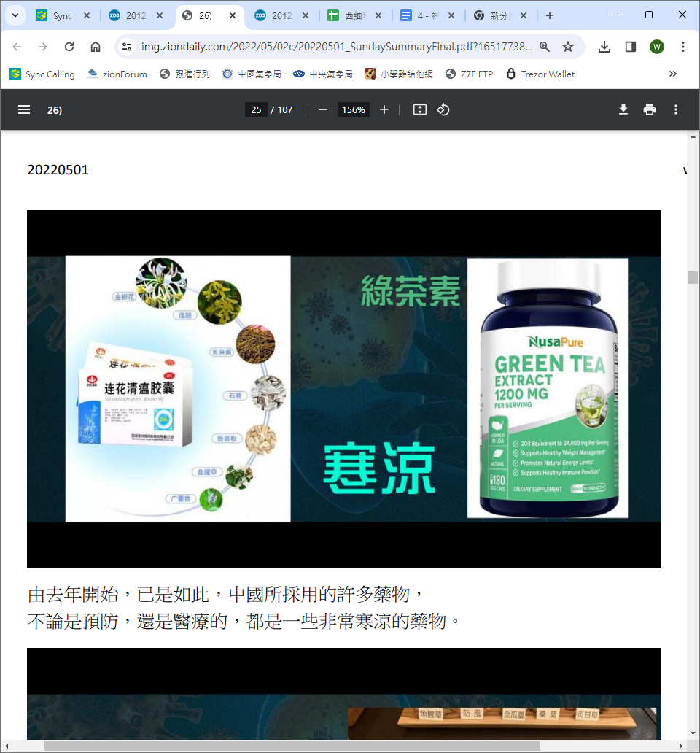Close the active 26) tab
700x753 pixels.
pos(233,15)
